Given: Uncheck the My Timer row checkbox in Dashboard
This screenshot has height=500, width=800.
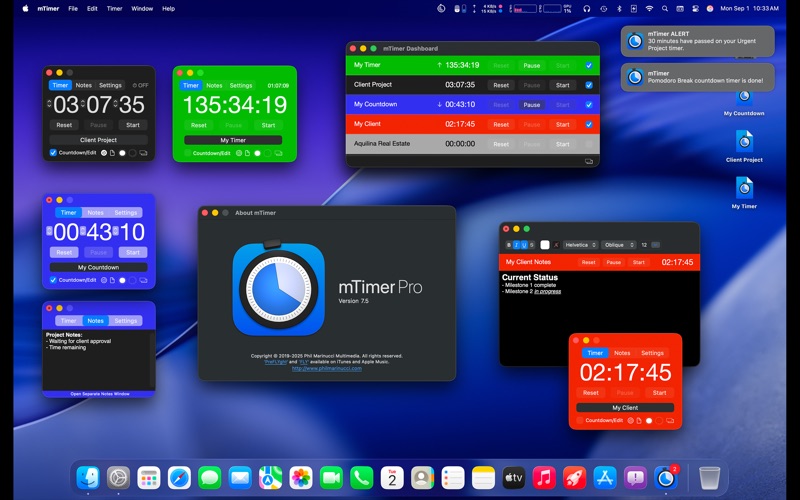Looking at the screenshot, I should coord(589,65).
